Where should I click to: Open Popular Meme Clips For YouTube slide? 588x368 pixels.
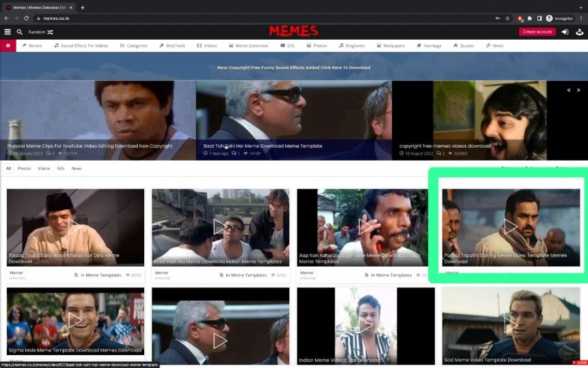pyautogui.click(x=98, y=120)
